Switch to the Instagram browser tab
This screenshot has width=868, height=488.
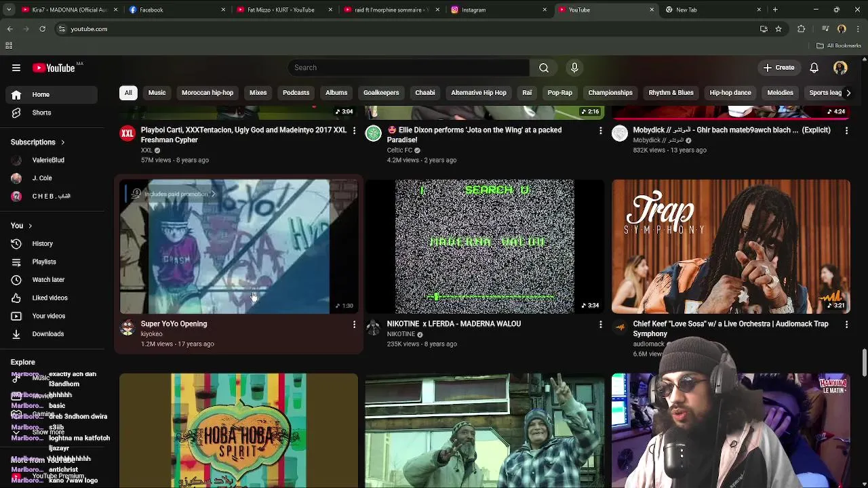click(498, 9)
